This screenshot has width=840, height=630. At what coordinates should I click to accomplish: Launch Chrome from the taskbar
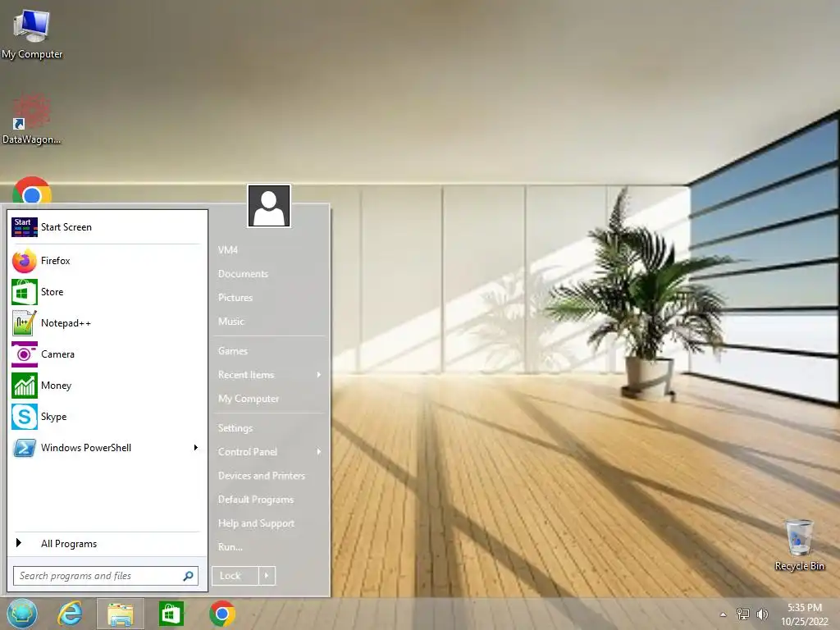click(x=222, y=614)
